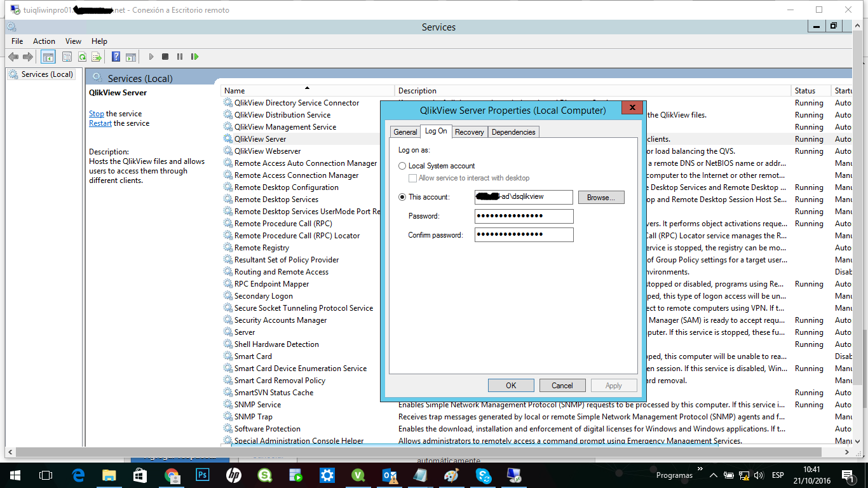Image resolution: width=868 pixels, height=488 pixels.
Task: Click Cancel in the properties dialog
Action: [x=562, y=386]
